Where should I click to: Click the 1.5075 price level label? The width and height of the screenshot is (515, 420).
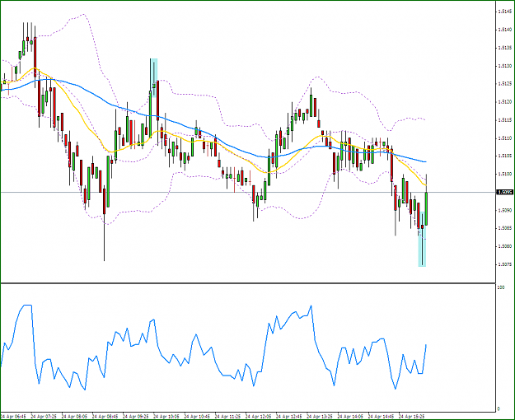(505, 264)
